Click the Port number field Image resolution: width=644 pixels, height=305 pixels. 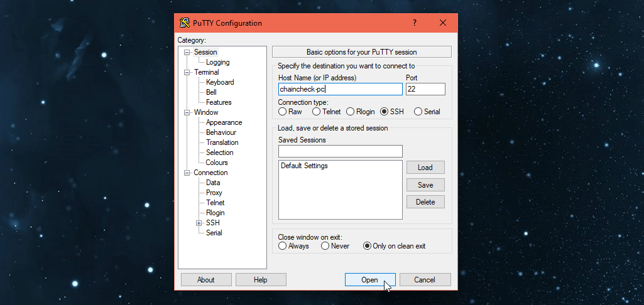425,89
